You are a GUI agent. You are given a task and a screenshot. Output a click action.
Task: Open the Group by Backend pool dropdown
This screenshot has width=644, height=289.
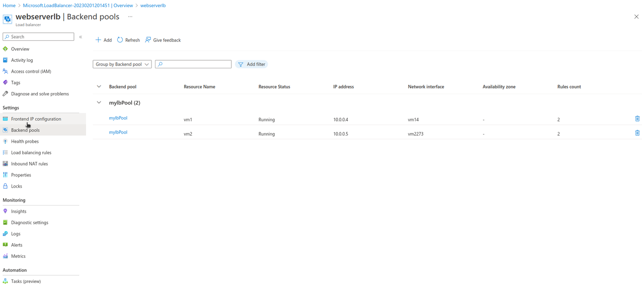tap(122, 64)
